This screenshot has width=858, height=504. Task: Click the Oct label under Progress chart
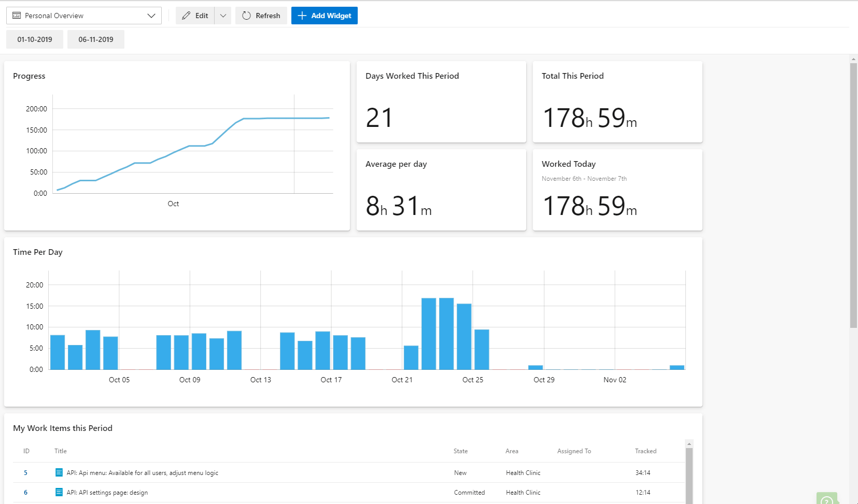coord(173,204)
